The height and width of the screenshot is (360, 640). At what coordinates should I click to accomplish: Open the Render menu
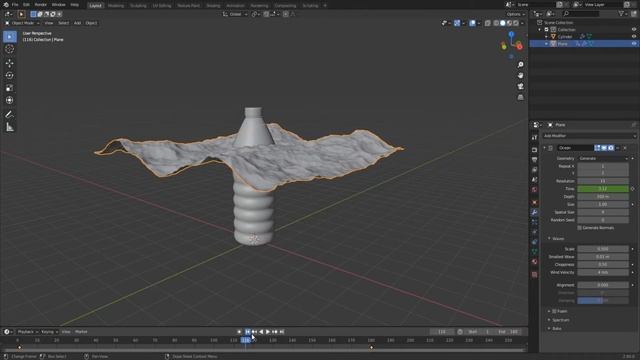click(40, 5)
